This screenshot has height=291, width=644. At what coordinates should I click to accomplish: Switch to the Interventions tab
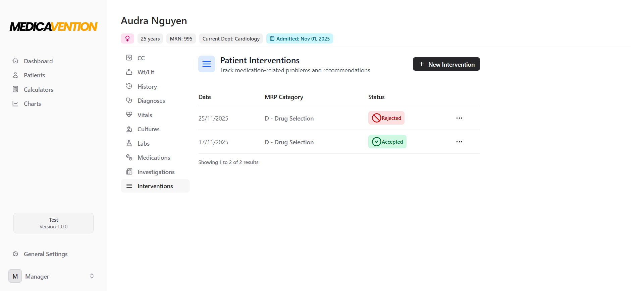[155, 186]
